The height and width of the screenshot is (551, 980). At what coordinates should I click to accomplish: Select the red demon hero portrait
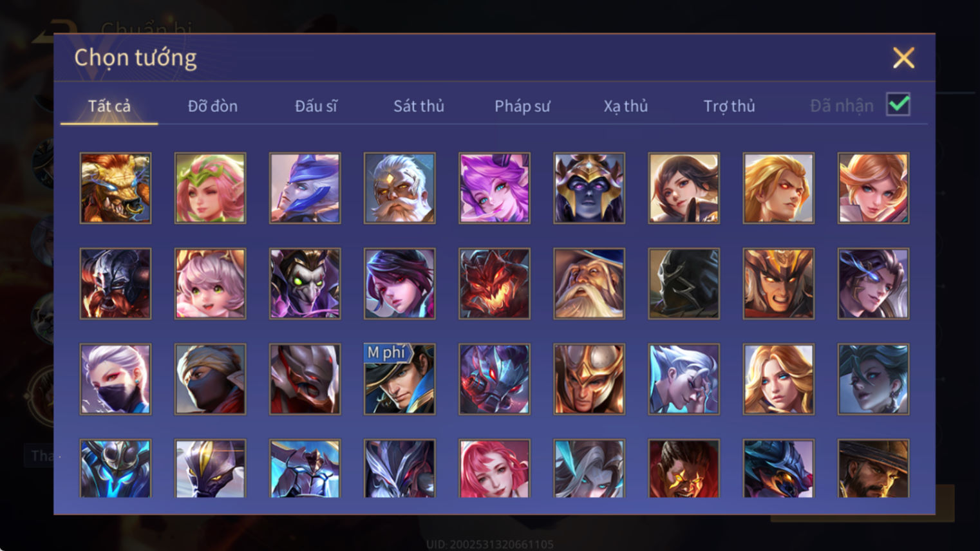[494, 283]
